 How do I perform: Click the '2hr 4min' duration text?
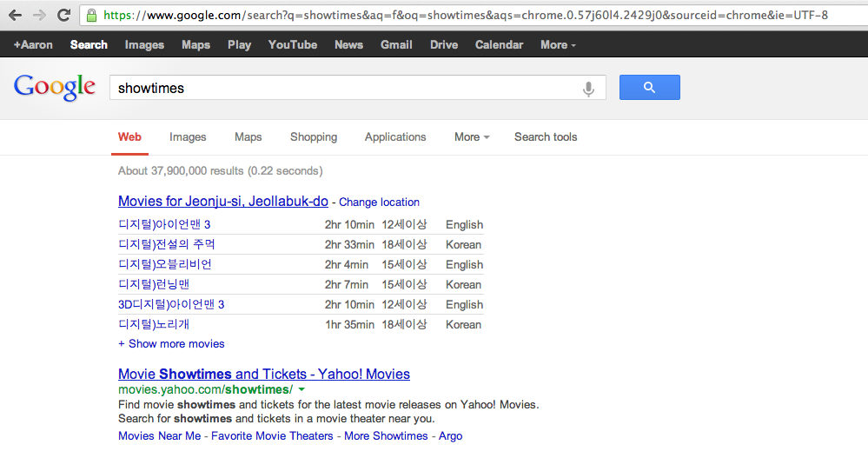347,265
